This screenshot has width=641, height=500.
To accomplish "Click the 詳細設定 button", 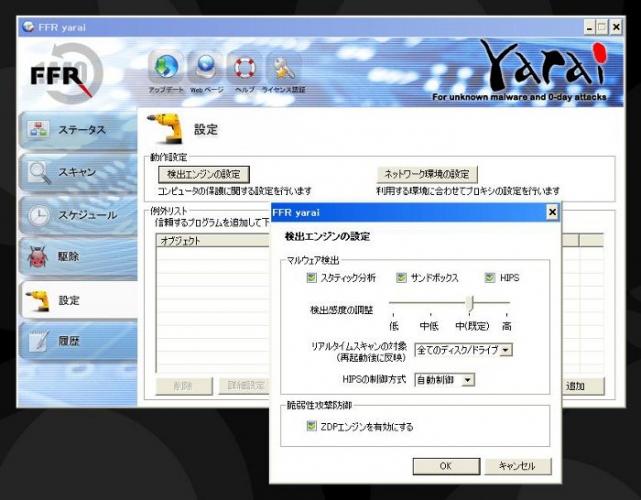I will click(244, 386).
